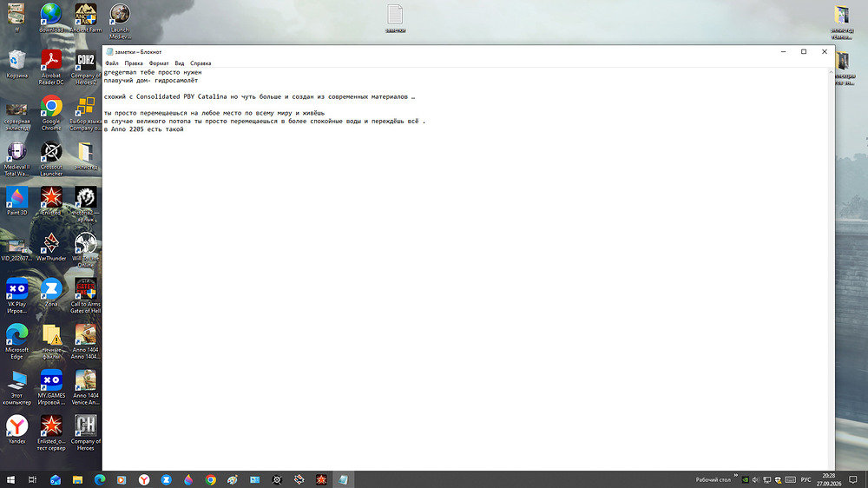
Task: Select the личные файлы folder icon
Action: (51, 342)
